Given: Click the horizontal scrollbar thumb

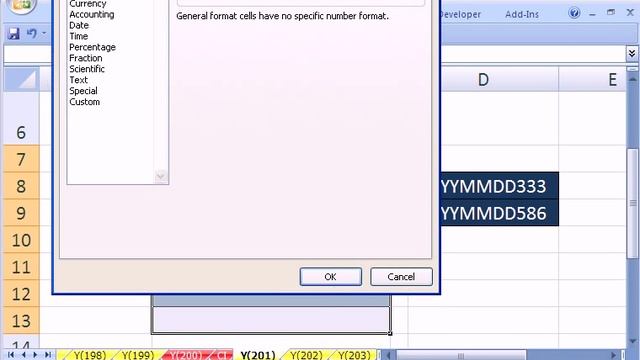Looking at the screenshot, I should pos(461,355).
